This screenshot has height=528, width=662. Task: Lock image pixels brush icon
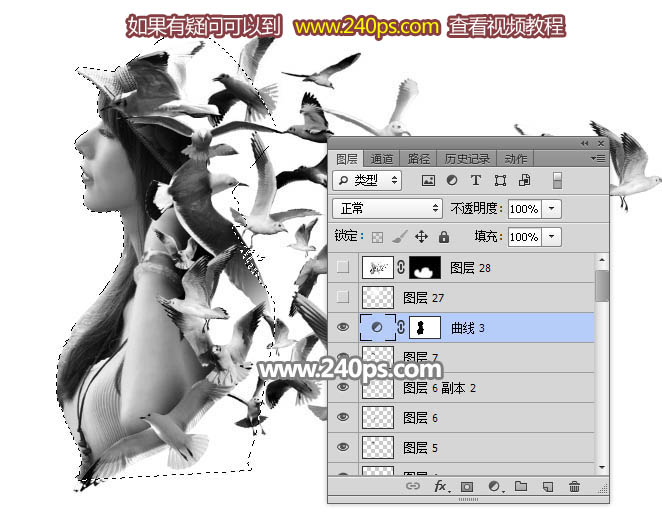399,237
